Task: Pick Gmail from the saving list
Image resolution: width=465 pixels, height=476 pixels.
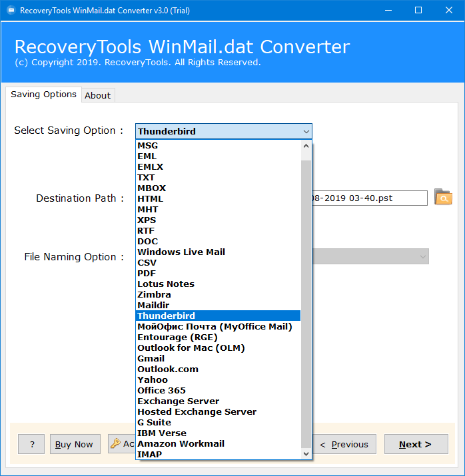Action: (218, 359)
